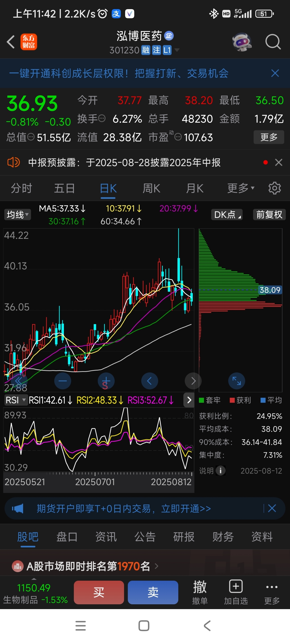Tap the 注 registration badge

156,50
